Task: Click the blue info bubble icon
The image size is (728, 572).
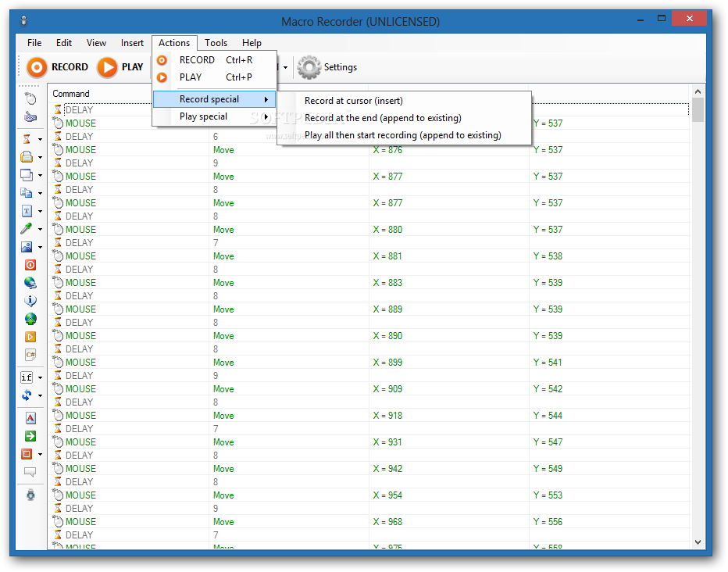Action: pos(30,301)
